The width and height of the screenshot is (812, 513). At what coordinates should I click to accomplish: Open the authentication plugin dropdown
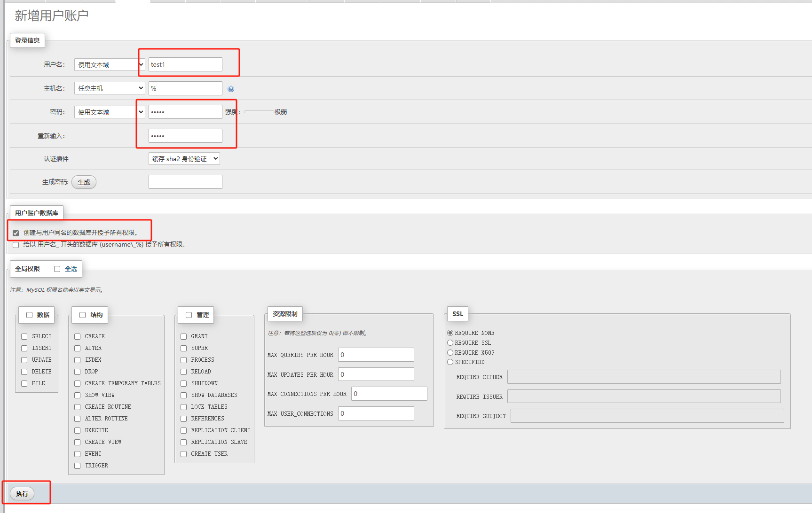(x=184, y=159)
